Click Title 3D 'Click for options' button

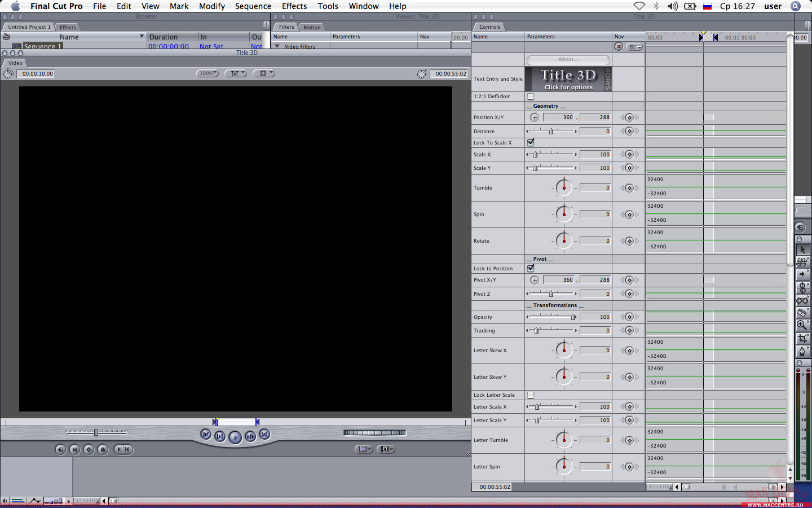coord(568,79)
